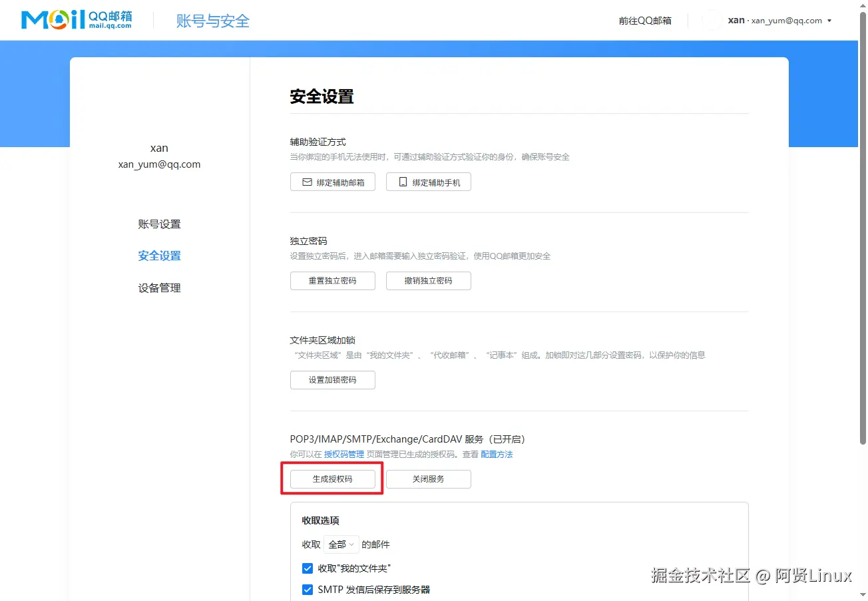This screenshot has height=601, width=868.
Task: Toggle 收取"我的文件夹" checkbox
Action: (x=308, y=568)
